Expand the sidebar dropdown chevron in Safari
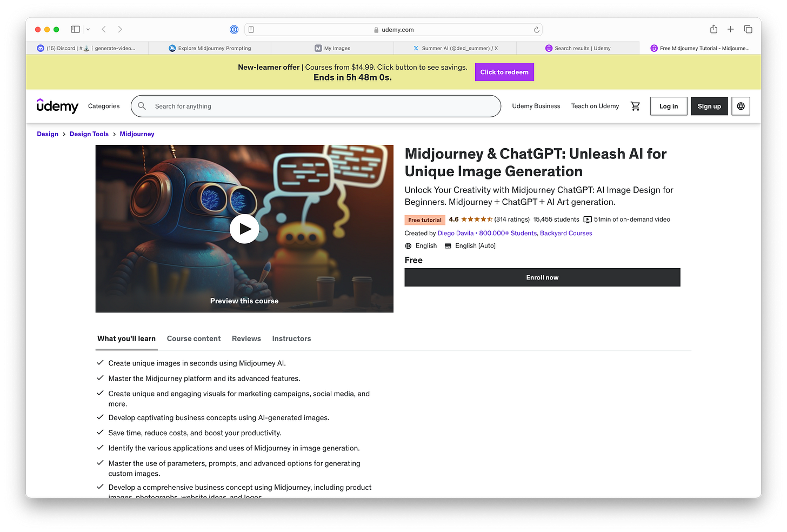 (x=88, y=29)
